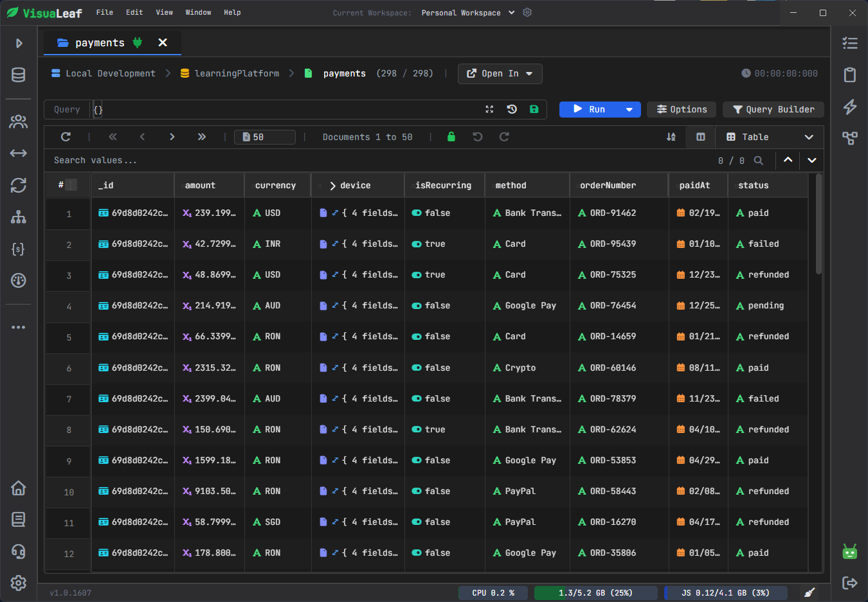The height and width of the screenshot is (602, 868).
Task: Jump to first page of documents
Action: 113,137
